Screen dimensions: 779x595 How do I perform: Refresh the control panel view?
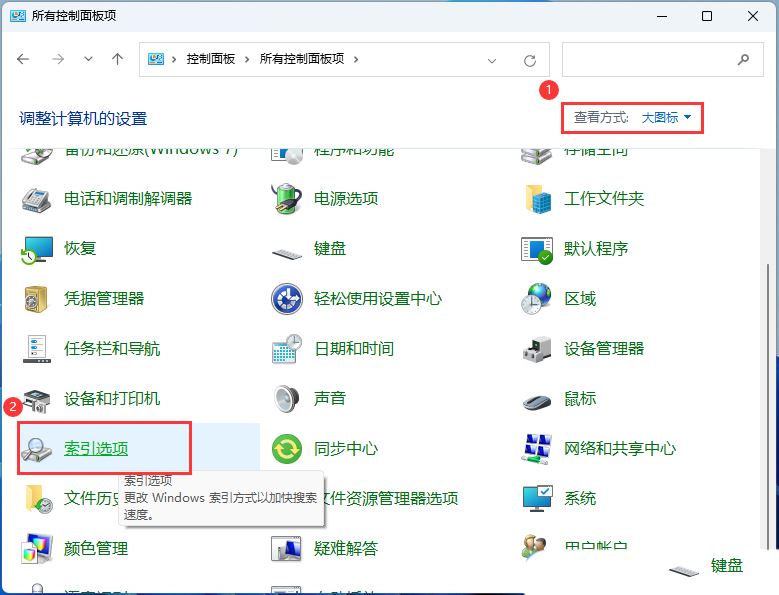tap(530, 61)
